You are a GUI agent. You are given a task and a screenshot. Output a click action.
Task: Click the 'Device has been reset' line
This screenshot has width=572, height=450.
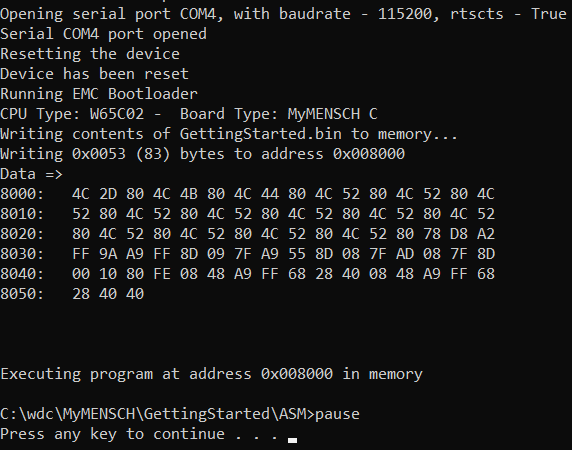coord(94,74)
